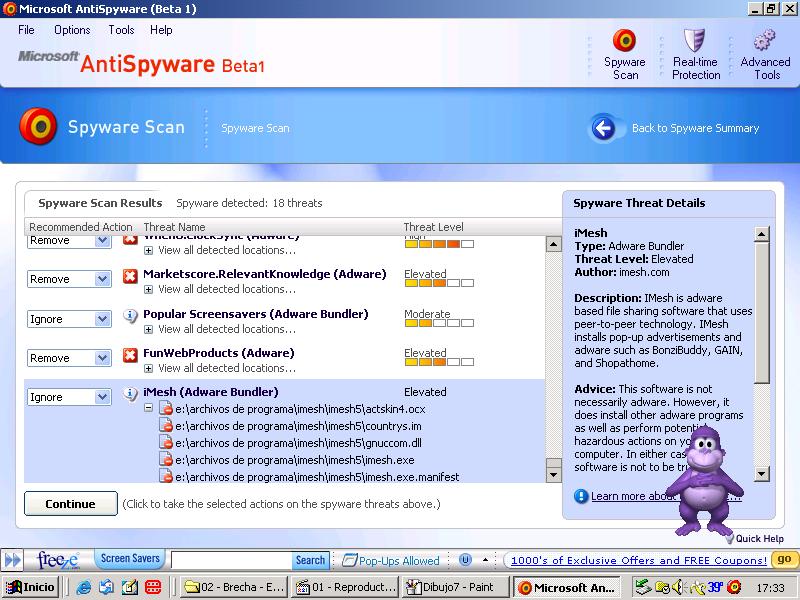Click the file icon for imesh.exe
This screenshot has width=800, height=600.
point(166,459)
